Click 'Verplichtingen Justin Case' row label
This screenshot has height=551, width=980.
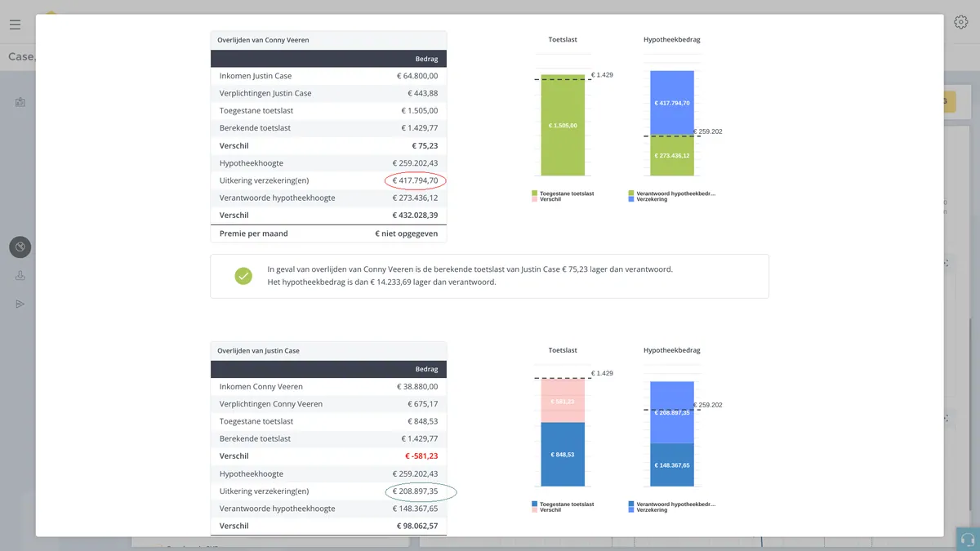click(265, 93)
